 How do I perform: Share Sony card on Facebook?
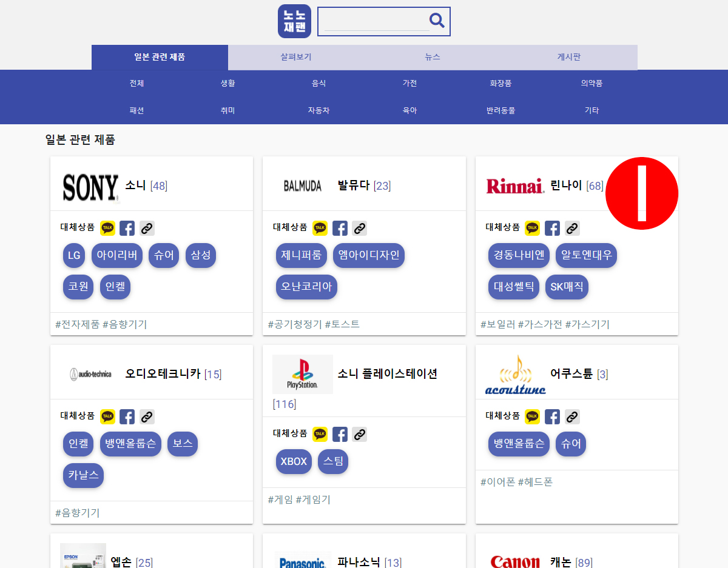(x=127, y=228)
